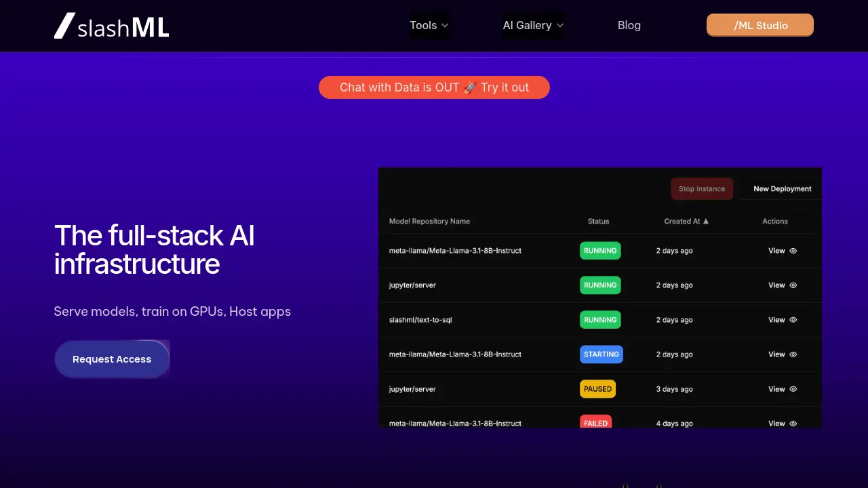Click the eye icon on the jupyter/server running row
Image resolution: width=868 pixels, height=488 pixels.
pos(791,285)
